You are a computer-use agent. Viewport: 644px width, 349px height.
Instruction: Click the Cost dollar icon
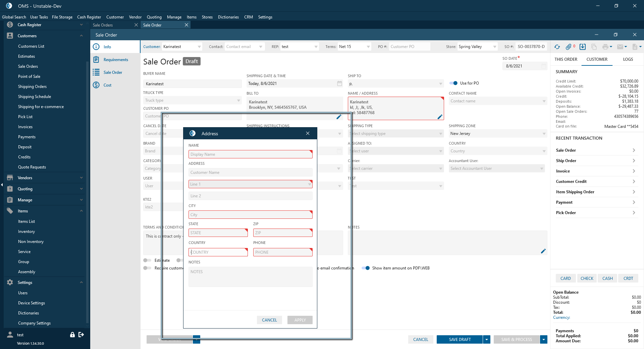(96, 85)
